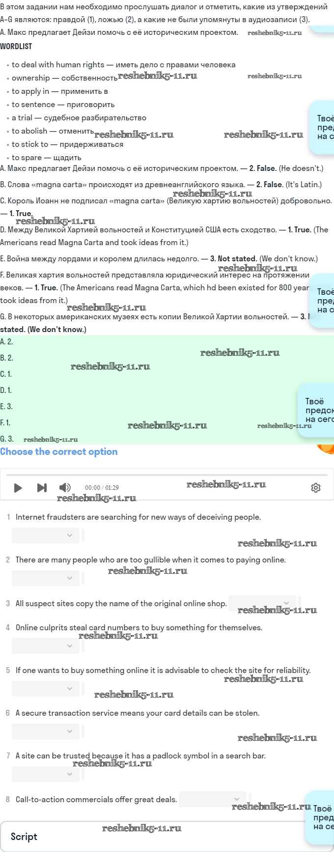334x868 pixels.
Task: Open dropdown under padlock symbol statement
Action: click(46, 774)
